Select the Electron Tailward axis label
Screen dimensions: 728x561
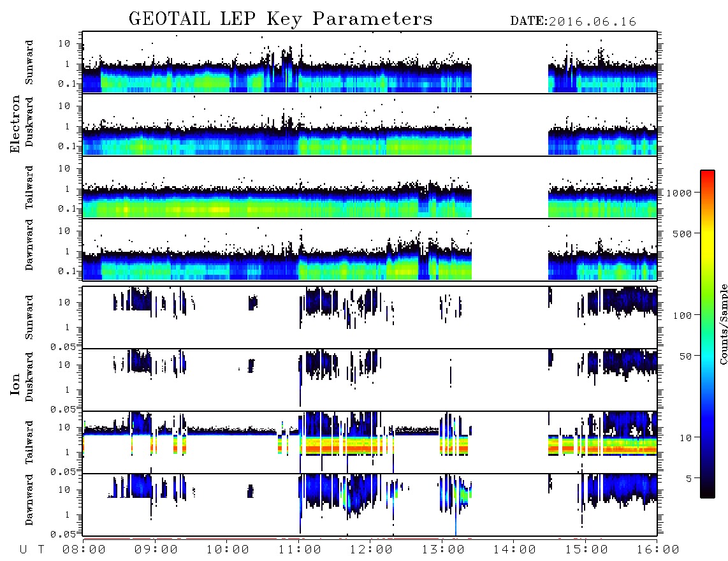click(29, 187)
